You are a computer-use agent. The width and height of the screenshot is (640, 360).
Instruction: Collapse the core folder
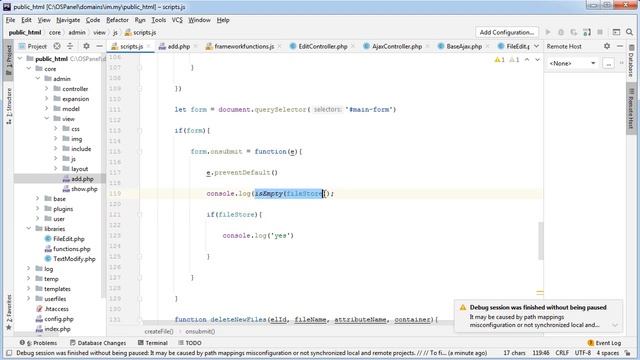[x=29, y=69]
